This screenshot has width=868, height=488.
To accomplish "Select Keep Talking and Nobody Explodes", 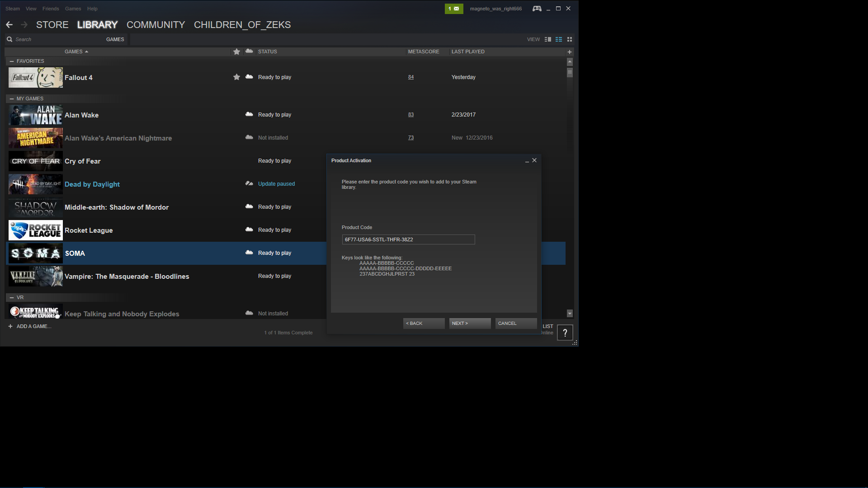I will click(x=122, y=314).
